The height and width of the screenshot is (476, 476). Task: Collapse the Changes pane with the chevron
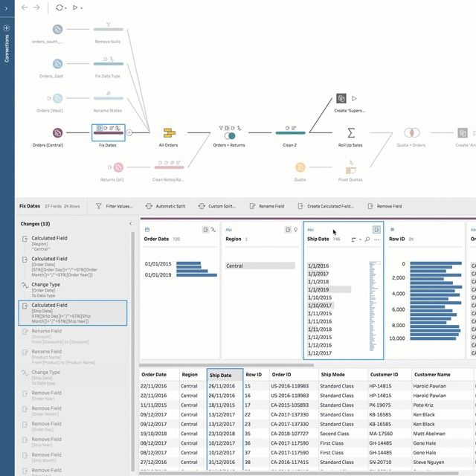pyautogui.click(x=131, y=223)
